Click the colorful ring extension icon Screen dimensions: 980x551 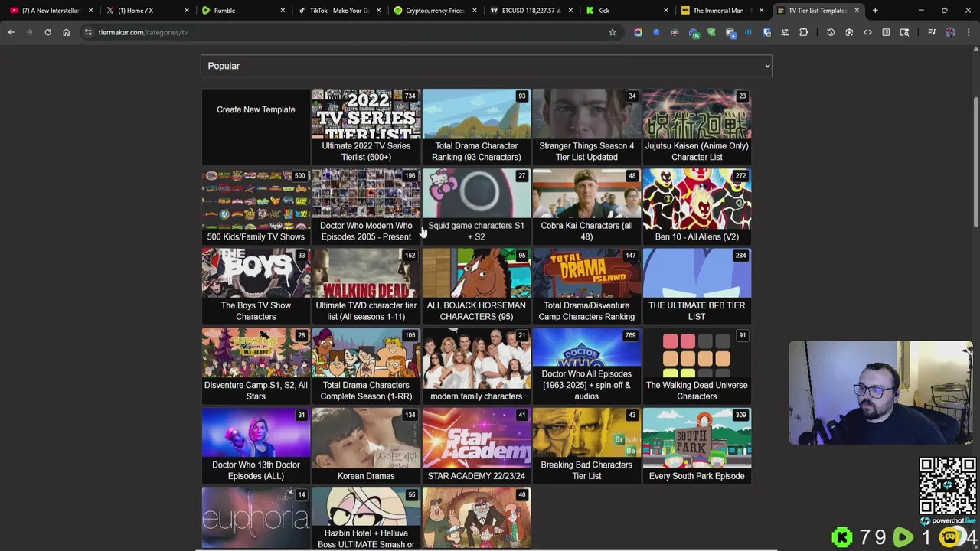pyautogui.click(x=638, y=32)
